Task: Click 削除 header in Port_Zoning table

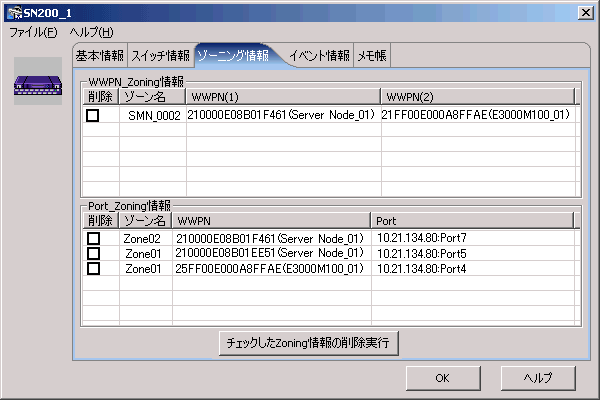Action: click(101, 221)
